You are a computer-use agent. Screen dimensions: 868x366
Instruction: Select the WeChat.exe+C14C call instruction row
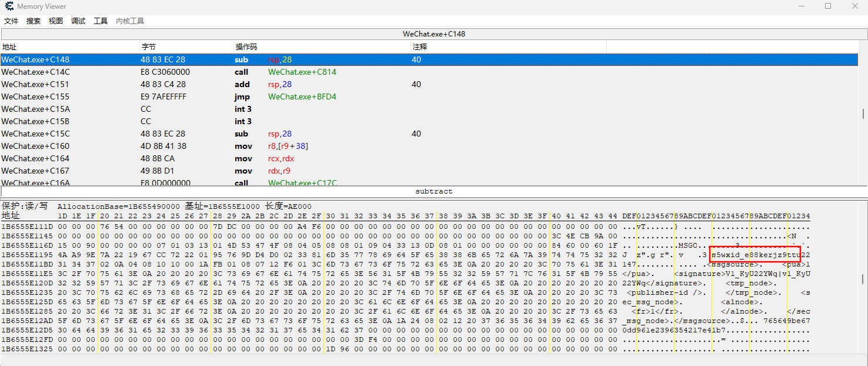(x=429, y=72)
